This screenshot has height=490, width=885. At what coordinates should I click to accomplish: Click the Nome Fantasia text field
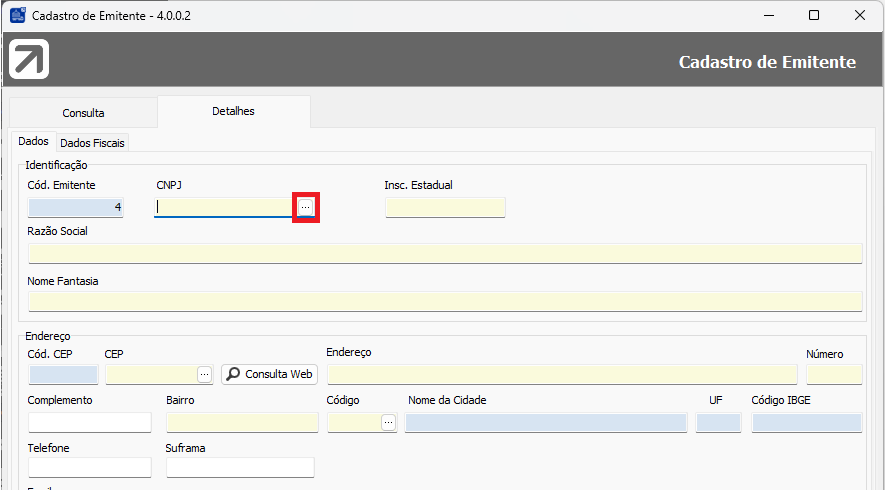coord(445,302)
